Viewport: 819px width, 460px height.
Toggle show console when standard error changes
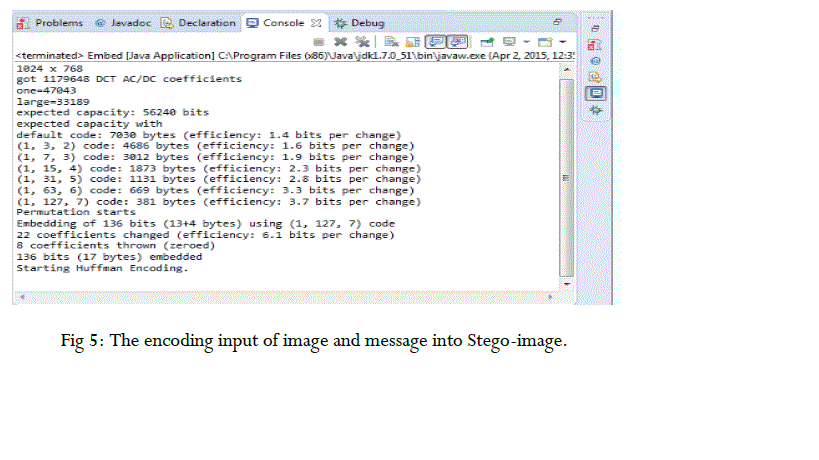click(x=458, y=42)
